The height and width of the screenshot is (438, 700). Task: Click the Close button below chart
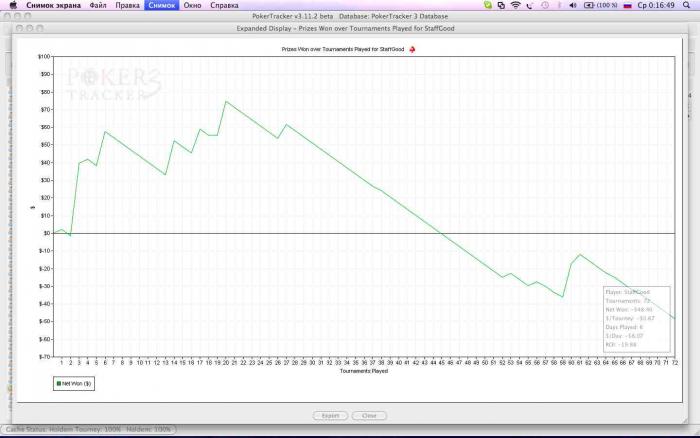tap(369, 416)
